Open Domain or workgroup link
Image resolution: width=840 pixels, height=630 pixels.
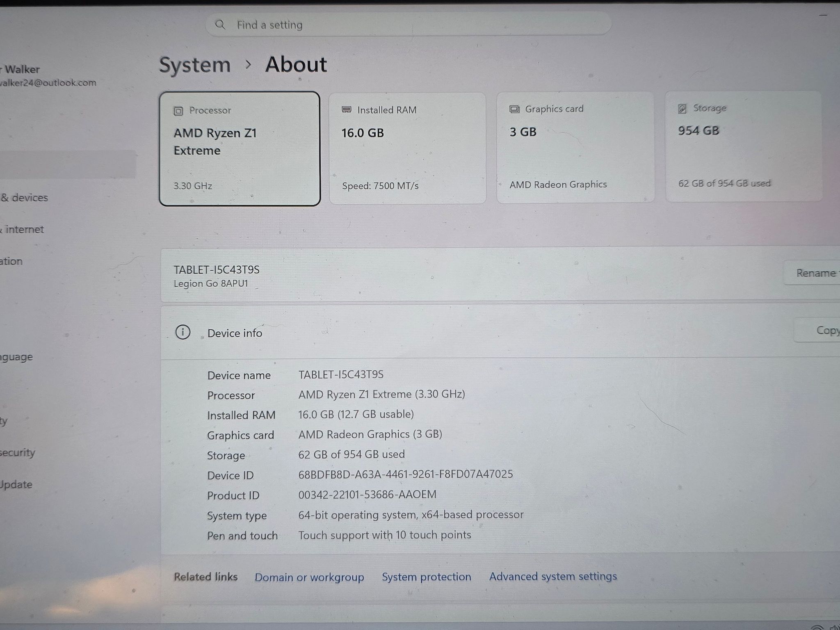click(x=309, y=577)
